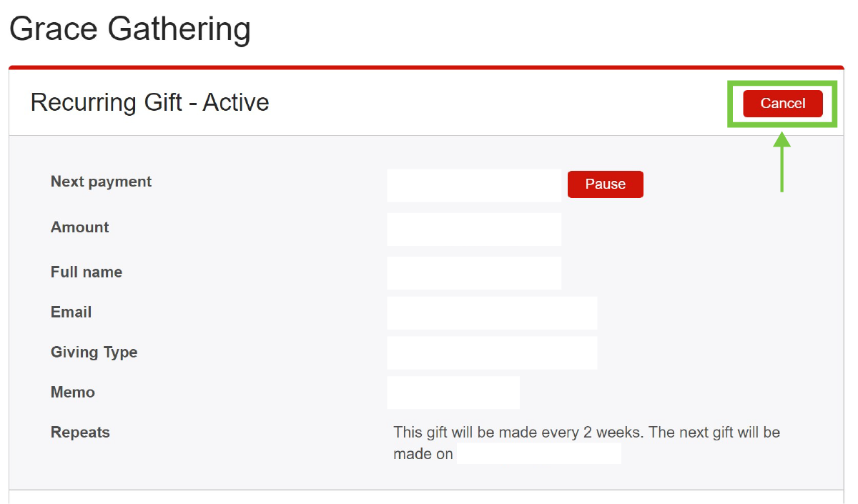
Task: Click the Full name label
Action: click(x=87, y=272)
